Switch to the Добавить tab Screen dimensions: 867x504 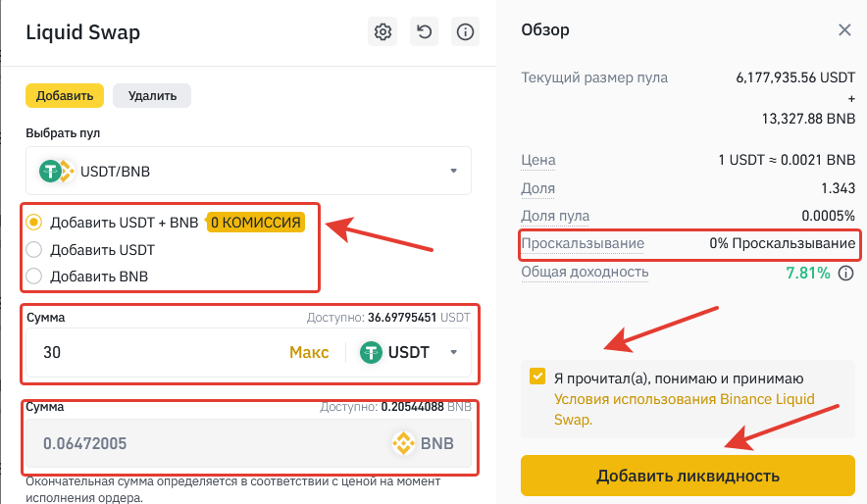65,96
